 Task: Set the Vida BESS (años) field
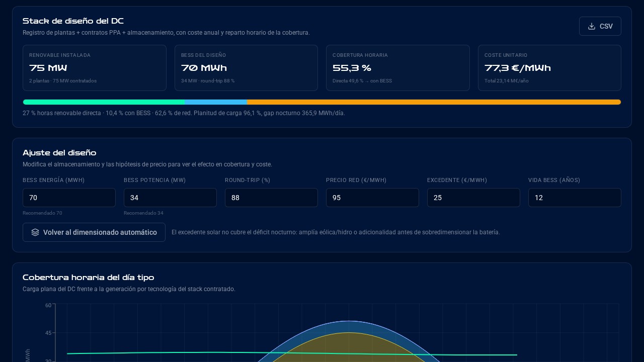(x=575, y=198)
